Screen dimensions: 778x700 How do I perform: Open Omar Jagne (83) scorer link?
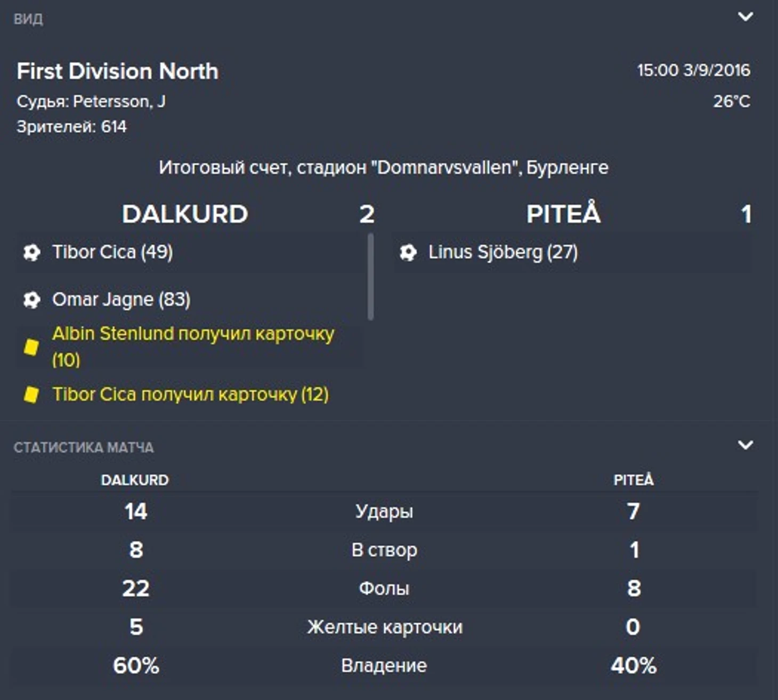[121, 300]
